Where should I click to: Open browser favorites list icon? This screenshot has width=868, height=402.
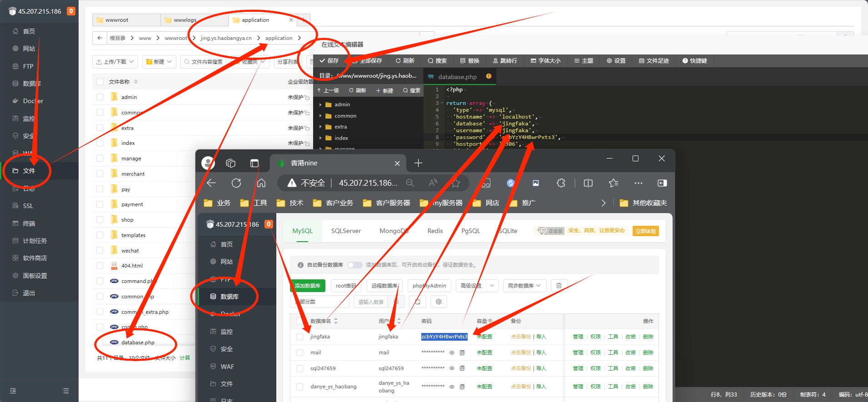pos(614,183)
